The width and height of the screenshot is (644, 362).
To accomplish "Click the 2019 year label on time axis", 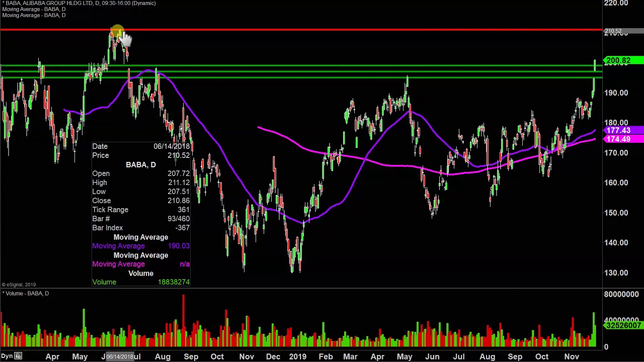I will 297,356.
